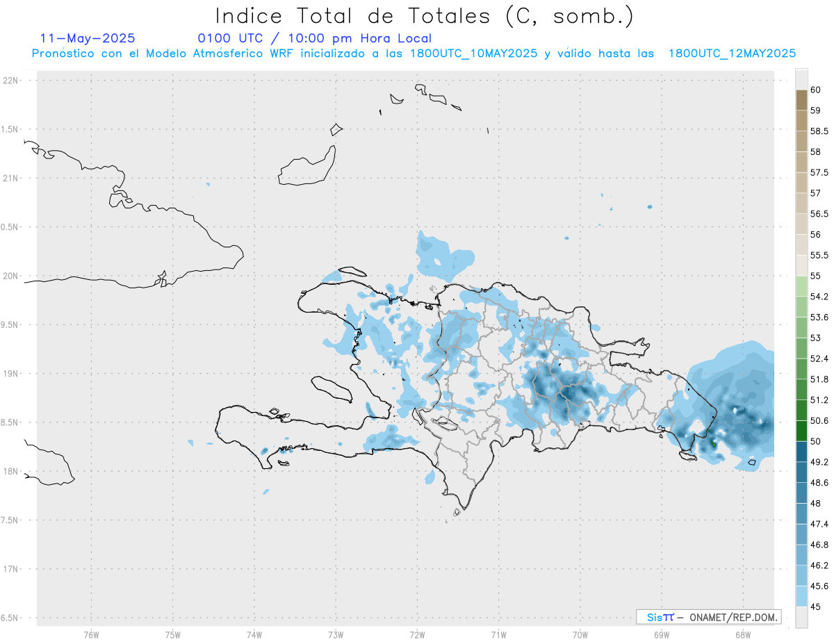Click the '45.6' color bar label
Viewport: 834px width, 644px height.
click(x=819, y=585)
